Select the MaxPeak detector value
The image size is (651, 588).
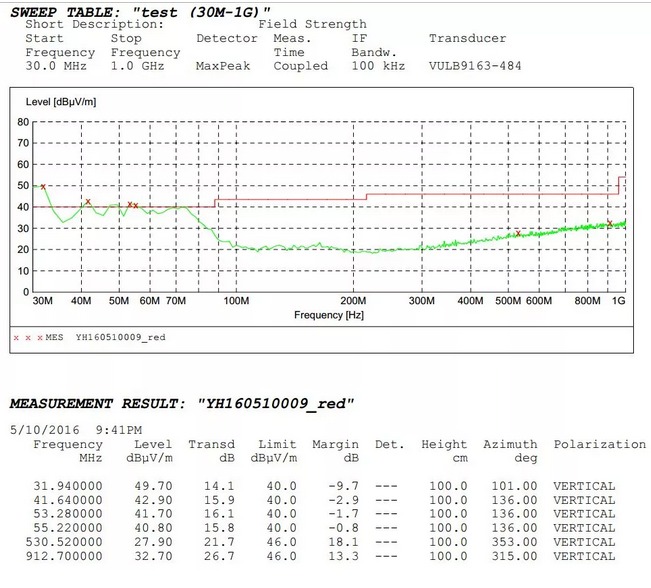(223, 66)
